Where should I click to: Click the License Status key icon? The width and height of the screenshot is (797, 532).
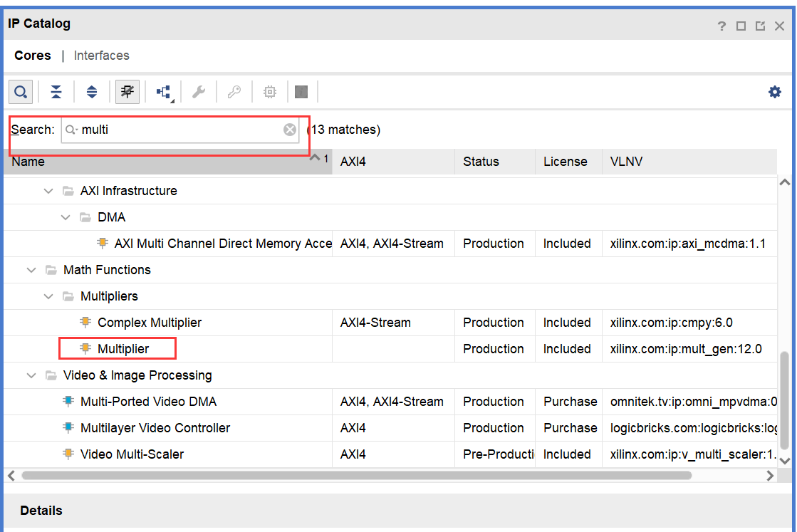pyautogui.click(x=234, y=92)
